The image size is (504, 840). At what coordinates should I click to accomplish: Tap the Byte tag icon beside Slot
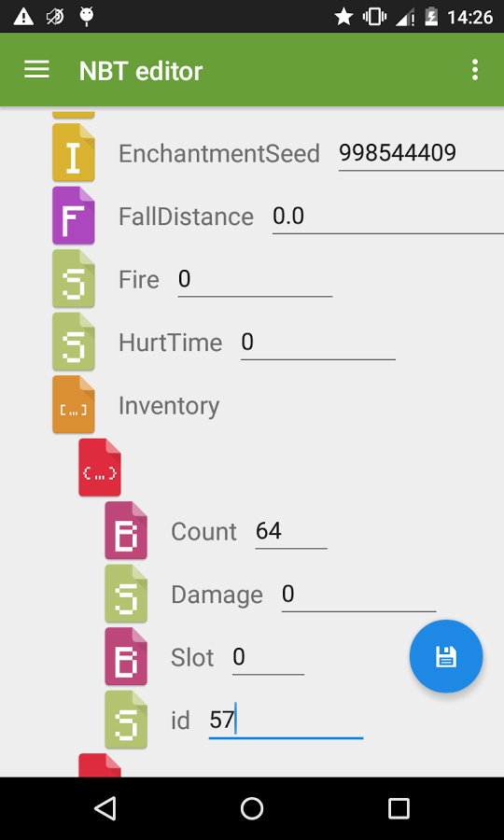[126, 657]
